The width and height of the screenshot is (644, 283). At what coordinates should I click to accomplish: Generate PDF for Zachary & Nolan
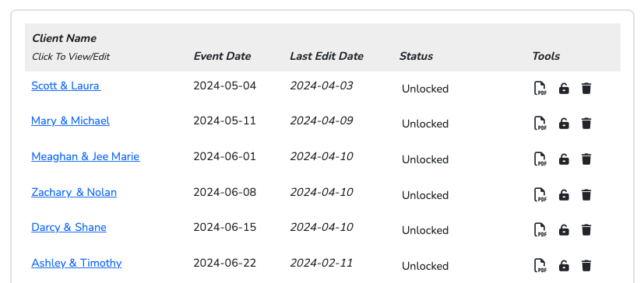540,195
